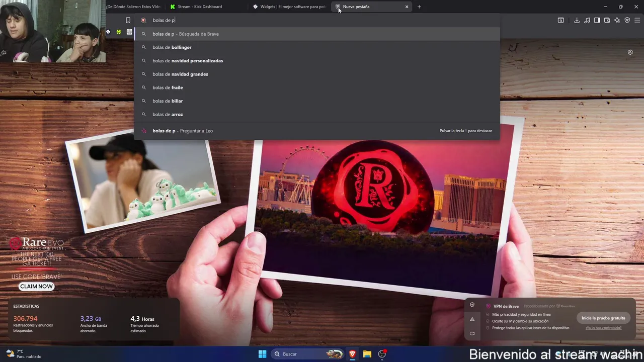Viewport: 644px width, 362px height.
Task: Toggle the sidebar panel icon
Action: point(597,20)
